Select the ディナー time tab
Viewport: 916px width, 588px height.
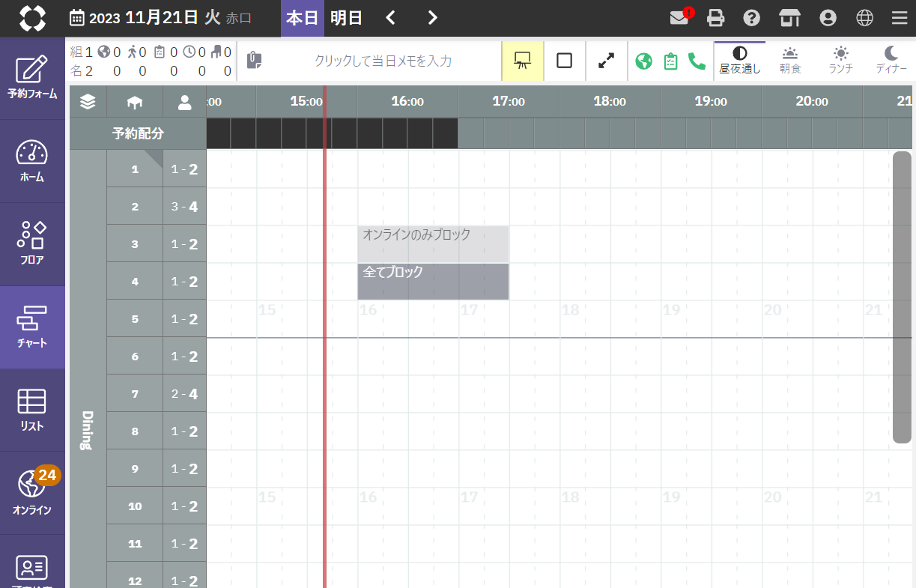click(x=891, y=61)
